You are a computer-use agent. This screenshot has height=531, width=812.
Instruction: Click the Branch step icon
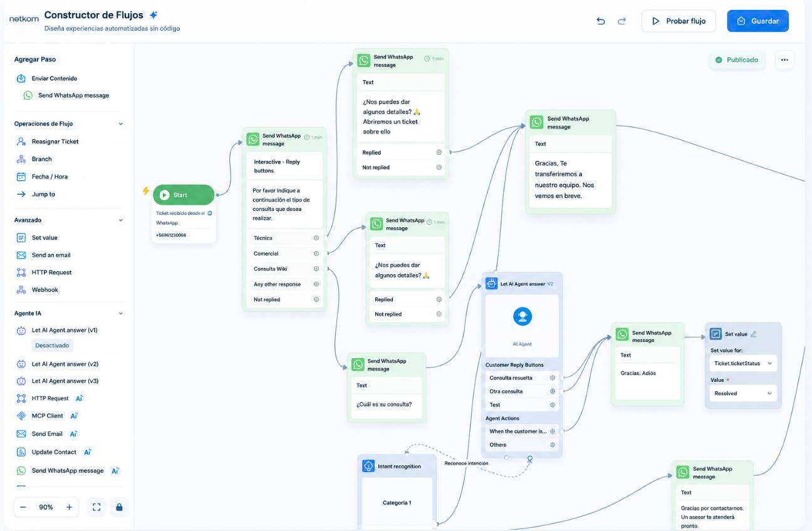[21, 159]
